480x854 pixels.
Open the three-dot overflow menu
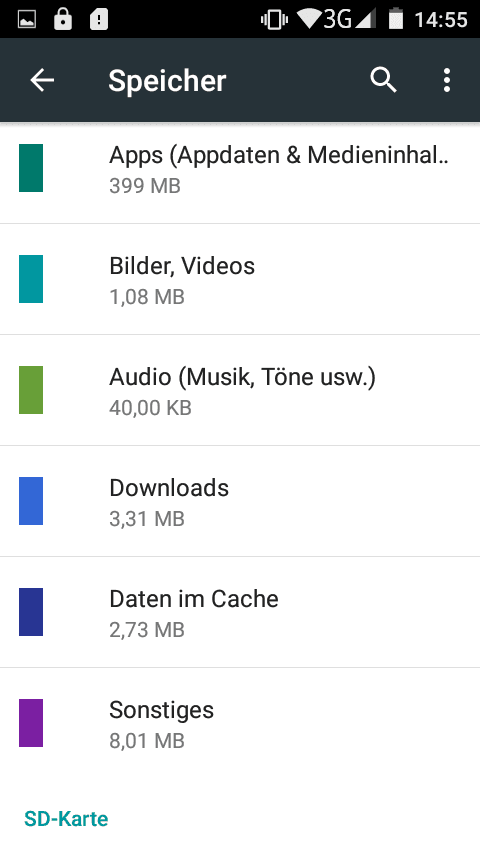[x=447, y=80]
